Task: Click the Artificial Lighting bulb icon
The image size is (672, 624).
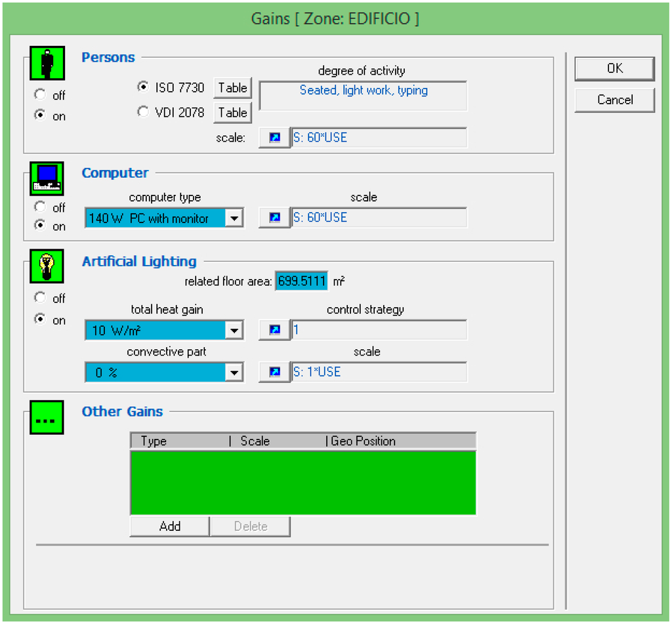Action: [x=47, y=266]
